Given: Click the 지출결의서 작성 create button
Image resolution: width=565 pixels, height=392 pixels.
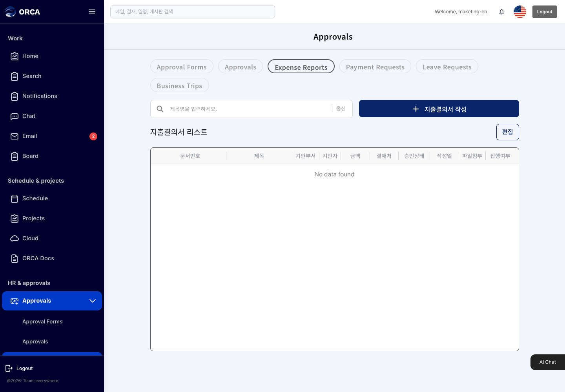Looking at the screenshot, I should click(439, 109).
